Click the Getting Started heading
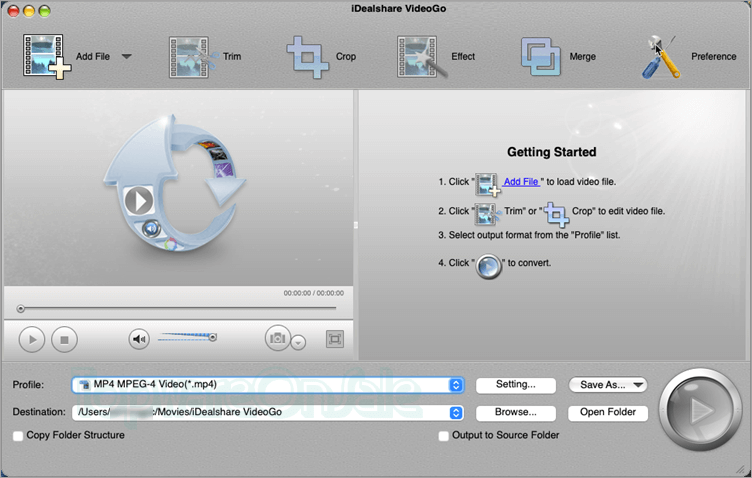This screenshot has height=478, width=752. click(x=552, y=152)
